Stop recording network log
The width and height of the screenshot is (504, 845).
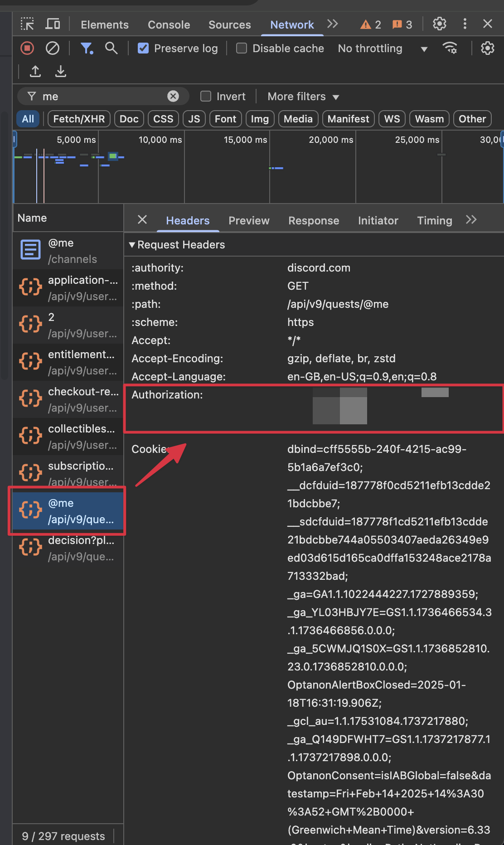(27, 48)
